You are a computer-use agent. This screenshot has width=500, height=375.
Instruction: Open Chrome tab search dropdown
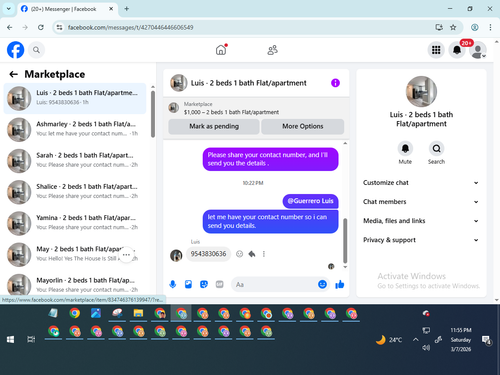pos(9,9)
